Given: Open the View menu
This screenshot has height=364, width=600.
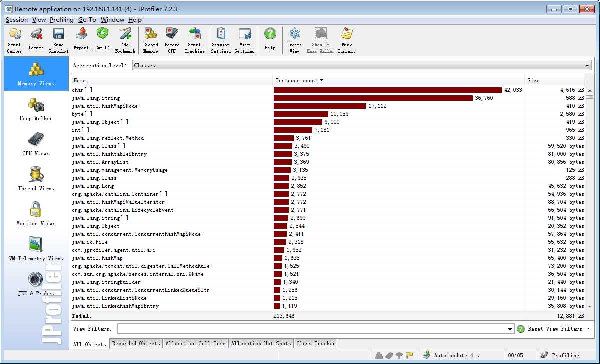Looking at the screenshot, I should (39, 20).
